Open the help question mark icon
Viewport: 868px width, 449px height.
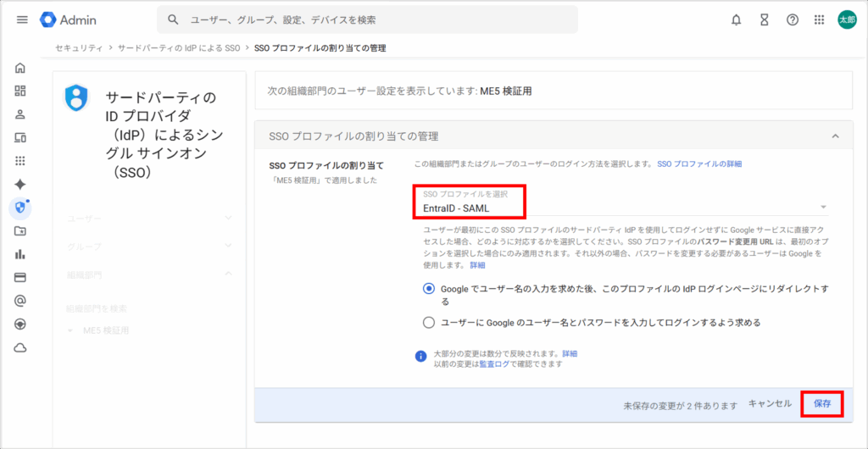(793, 19)
